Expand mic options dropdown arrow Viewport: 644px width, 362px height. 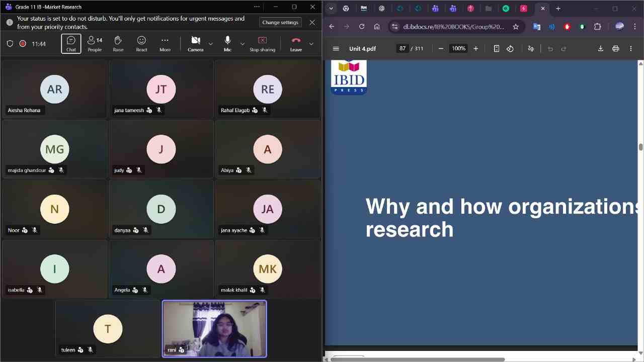coord(243,44)
